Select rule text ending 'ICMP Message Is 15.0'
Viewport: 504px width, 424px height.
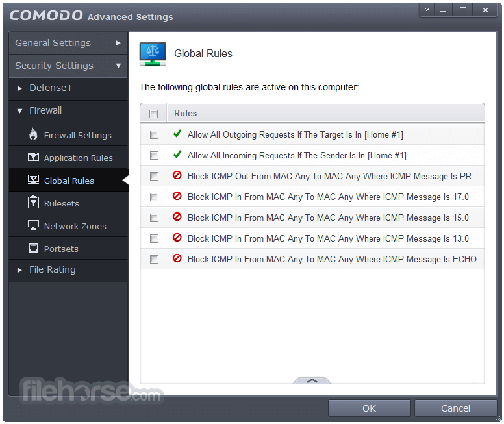point(328,218)
